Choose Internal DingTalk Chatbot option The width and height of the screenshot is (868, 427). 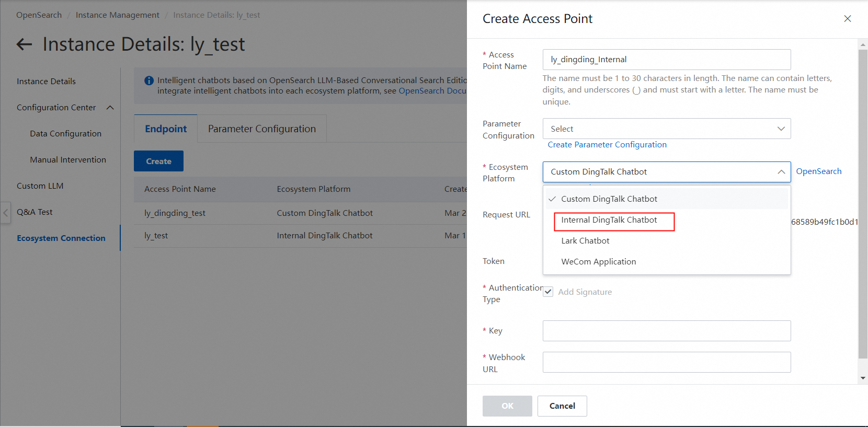coord(609,220)
